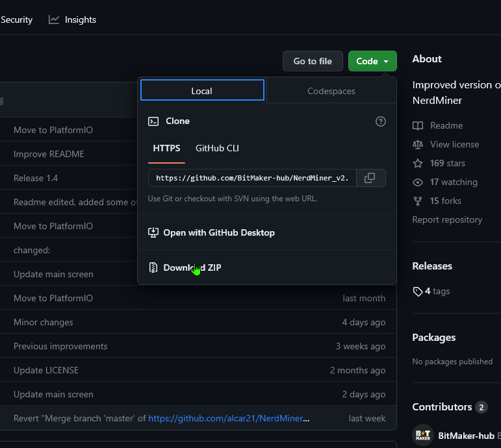Screen dimensions: 501x448
Task: Click the ZIP file icon
Action: pos(153,268)
